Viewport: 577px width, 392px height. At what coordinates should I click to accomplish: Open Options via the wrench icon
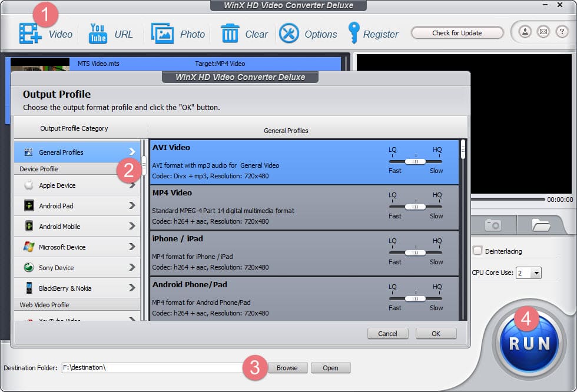(289, 34)
